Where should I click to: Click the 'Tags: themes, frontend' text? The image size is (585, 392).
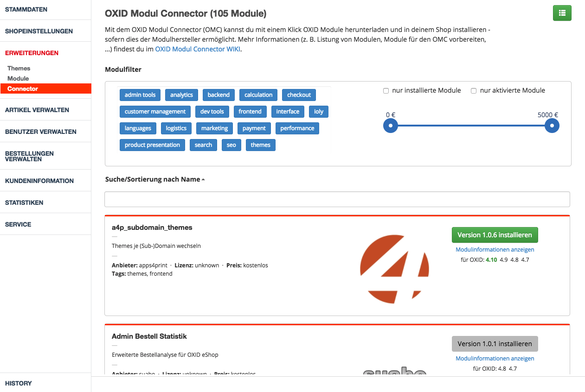tap(142, 274)
